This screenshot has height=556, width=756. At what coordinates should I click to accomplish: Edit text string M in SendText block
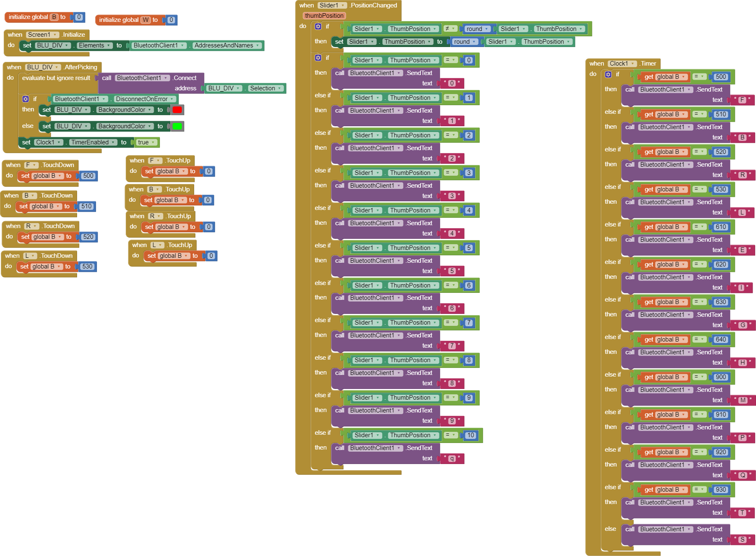click(x=743, y=400)
